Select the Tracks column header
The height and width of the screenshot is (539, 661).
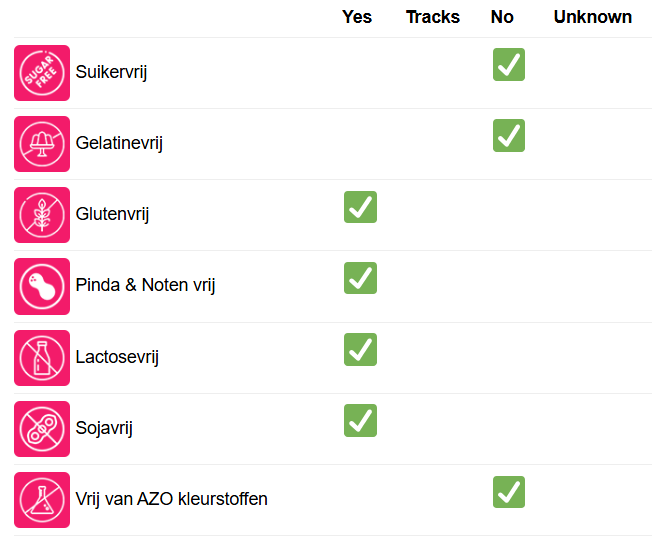pos(433,17)
